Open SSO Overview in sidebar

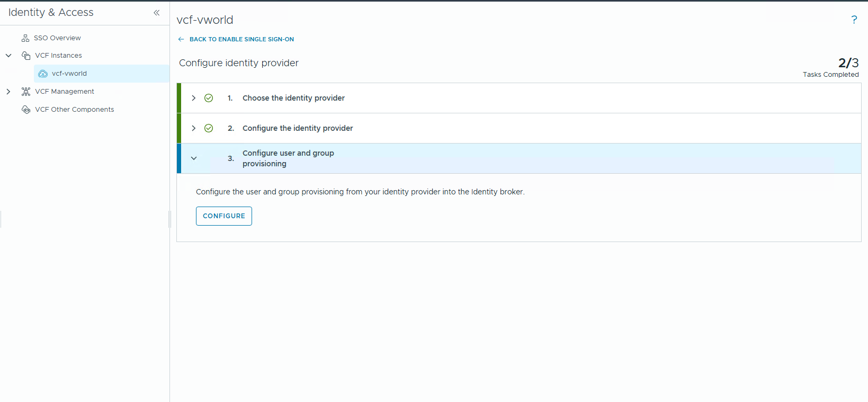[57, 38]
